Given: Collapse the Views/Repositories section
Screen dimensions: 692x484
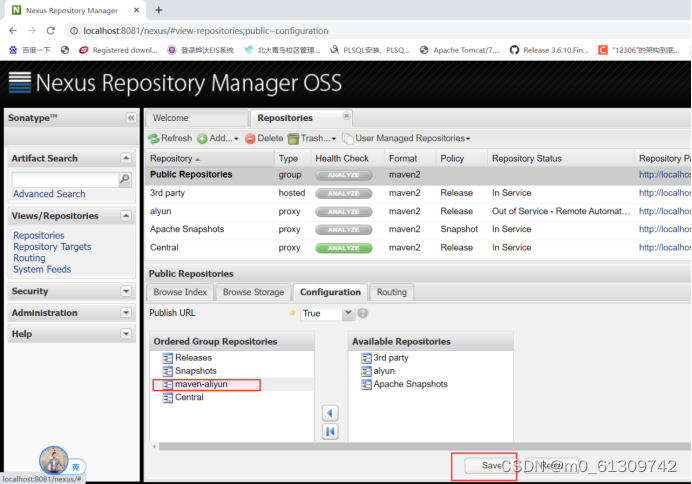Looking at the screenshot, I should click(x=126, y=216).
